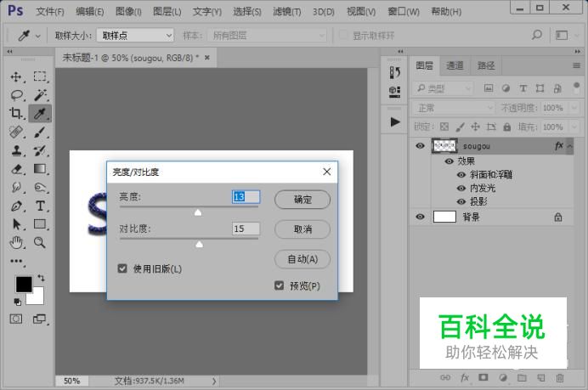The image size is (588, 390).
Task: Toggle Use Legacy checkbox
Action: pos(122,268)
